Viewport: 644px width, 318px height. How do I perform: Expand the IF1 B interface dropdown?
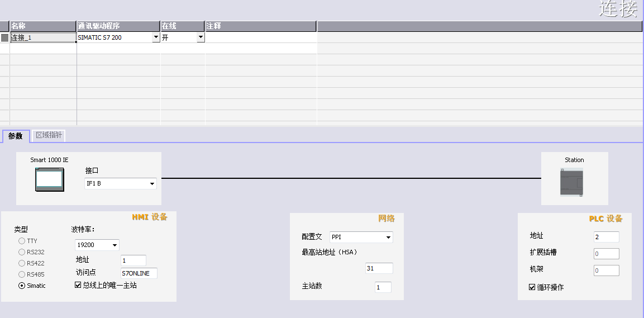152,184
